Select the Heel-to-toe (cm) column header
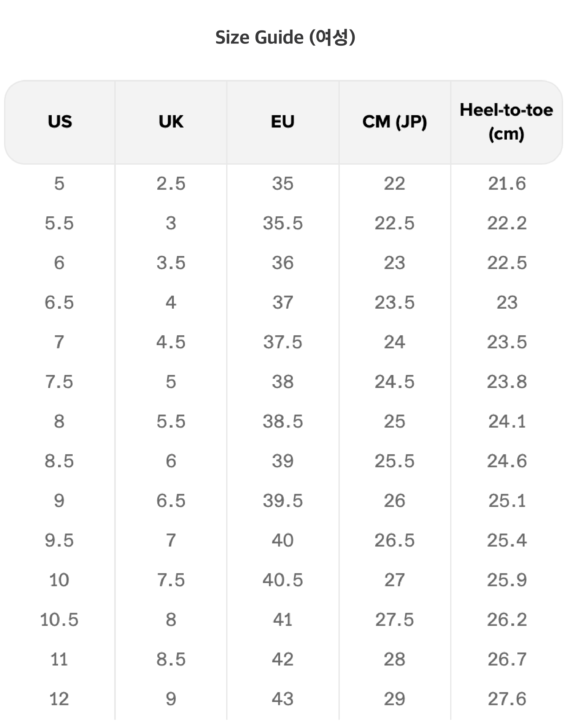Viewport: 571px width, 728px height. (506, 122)
